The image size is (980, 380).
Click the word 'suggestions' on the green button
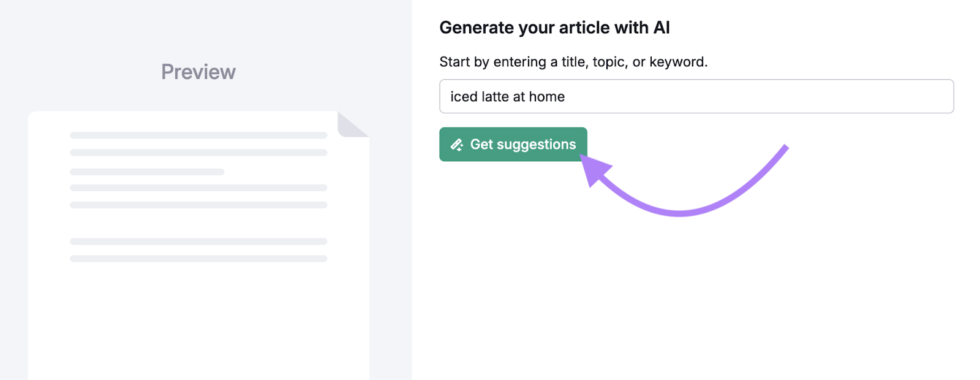[x=536, y=145]
